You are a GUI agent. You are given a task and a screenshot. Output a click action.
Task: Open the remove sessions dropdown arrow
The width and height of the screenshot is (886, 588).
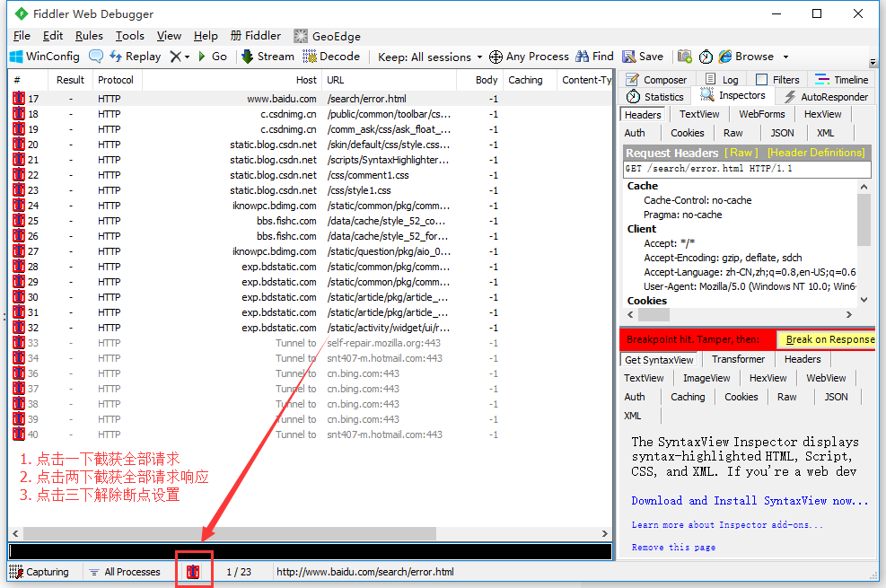(187, 57)
